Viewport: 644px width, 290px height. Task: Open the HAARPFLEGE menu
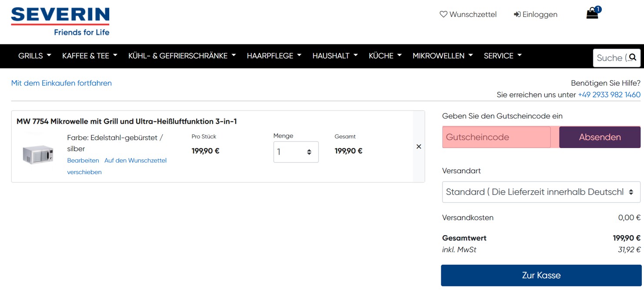tap(274, 56)
